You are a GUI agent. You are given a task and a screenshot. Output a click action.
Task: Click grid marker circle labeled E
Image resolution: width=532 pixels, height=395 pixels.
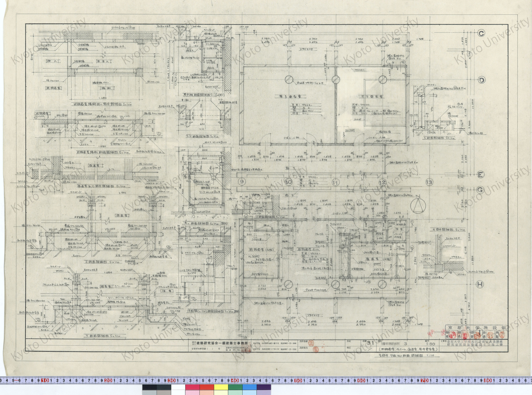pos(480,175)
